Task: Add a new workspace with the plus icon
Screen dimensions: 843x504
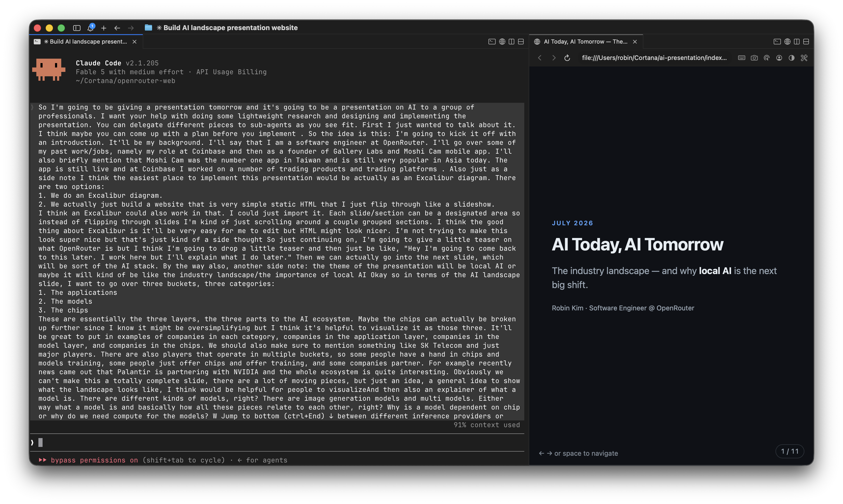Action: tap(104, 28)
